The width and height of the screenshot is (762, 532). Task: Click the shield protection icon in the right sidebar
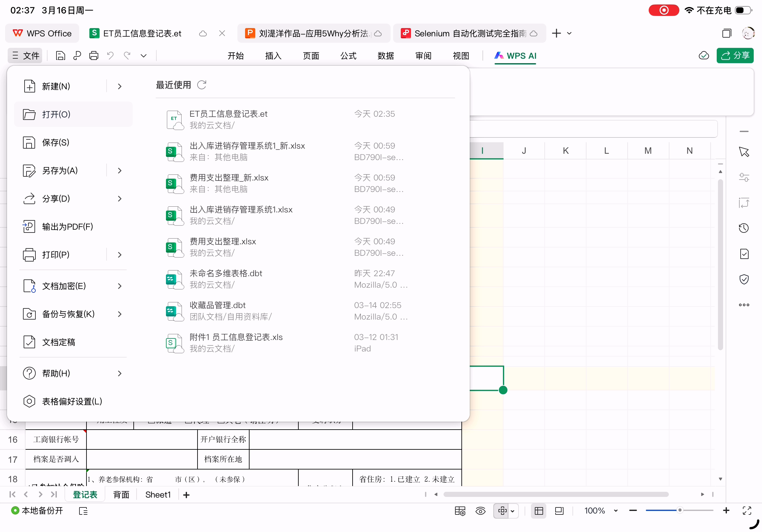[743, 279]
